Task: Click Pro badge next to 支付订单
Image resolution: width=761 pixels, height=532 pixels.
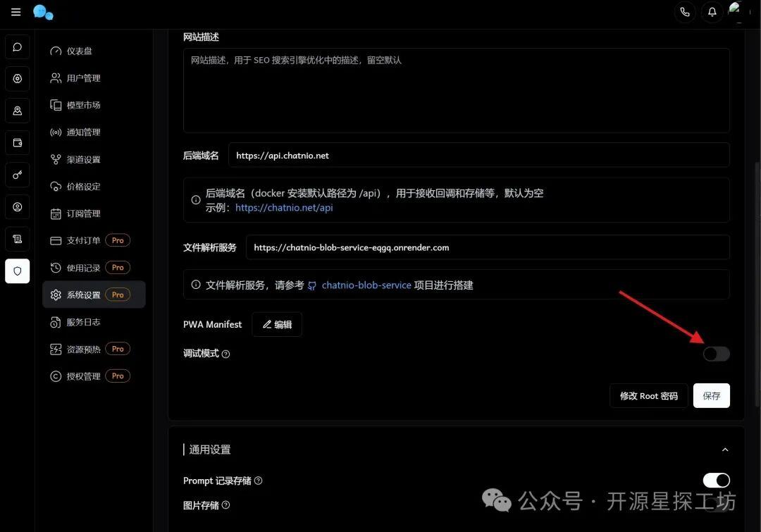Action: [x=118, y=240]
